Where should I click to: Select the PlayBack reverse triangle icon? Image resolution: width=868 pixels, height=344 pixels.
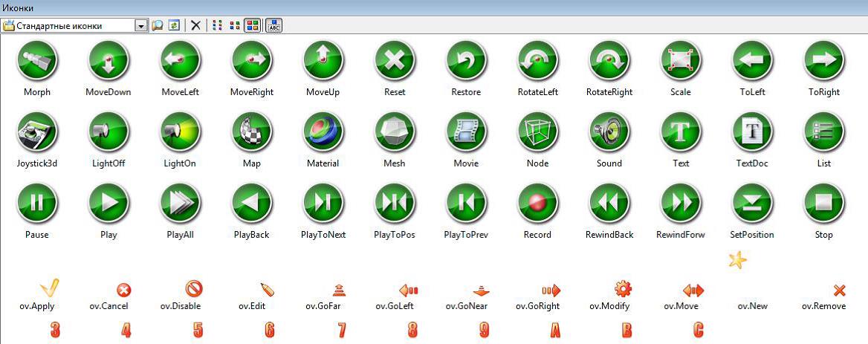(252, 204)
